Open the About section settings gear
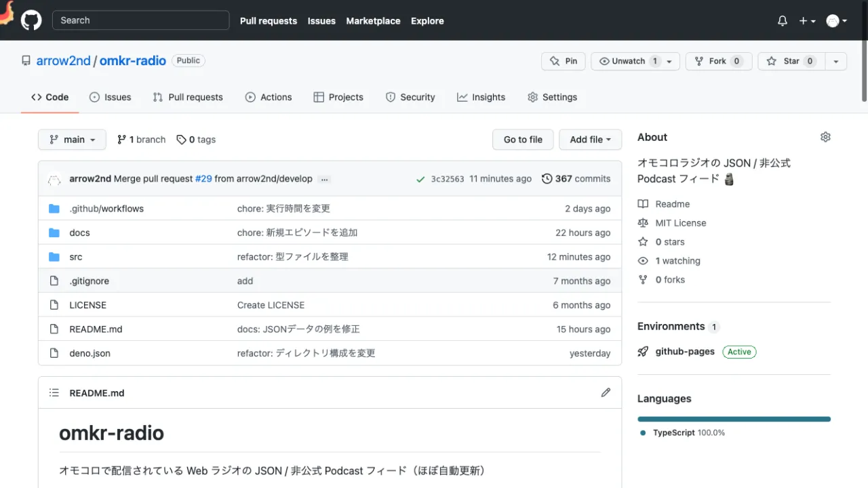Viewport: 868px width, 488px height. click(x=825, y=136)
